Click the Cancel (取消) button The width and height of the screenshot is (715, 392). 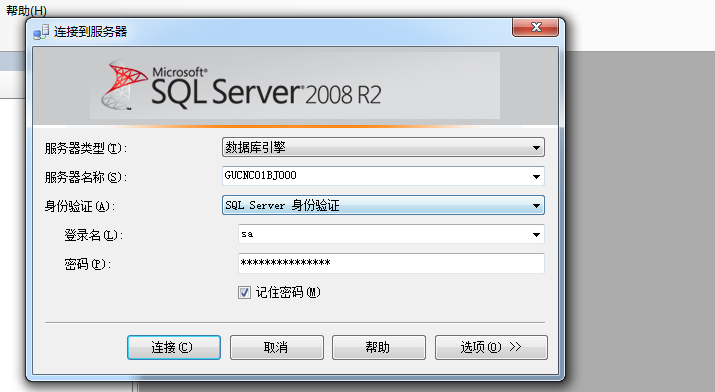point(276,347)
